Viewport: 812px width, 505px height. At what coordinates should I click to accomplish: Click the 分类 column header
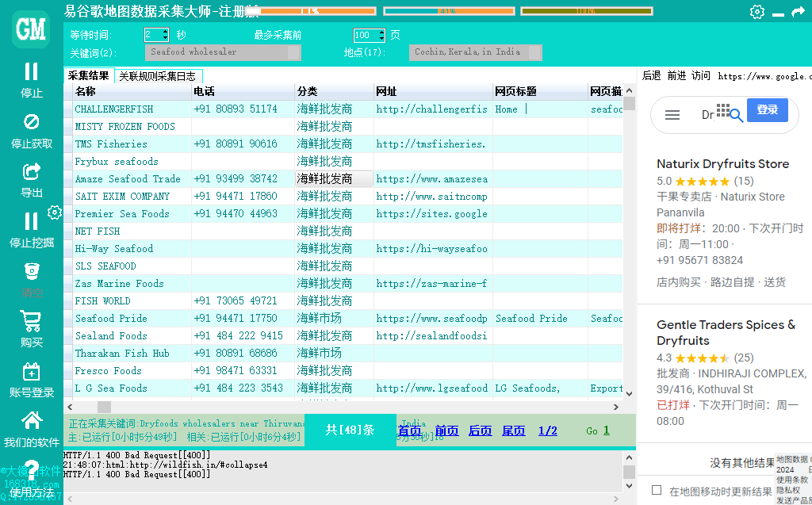click(x=334, y=92)
